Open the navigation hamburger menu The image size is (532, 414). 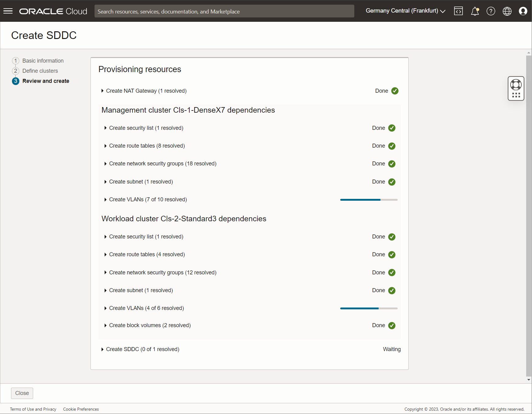[8, 11]
